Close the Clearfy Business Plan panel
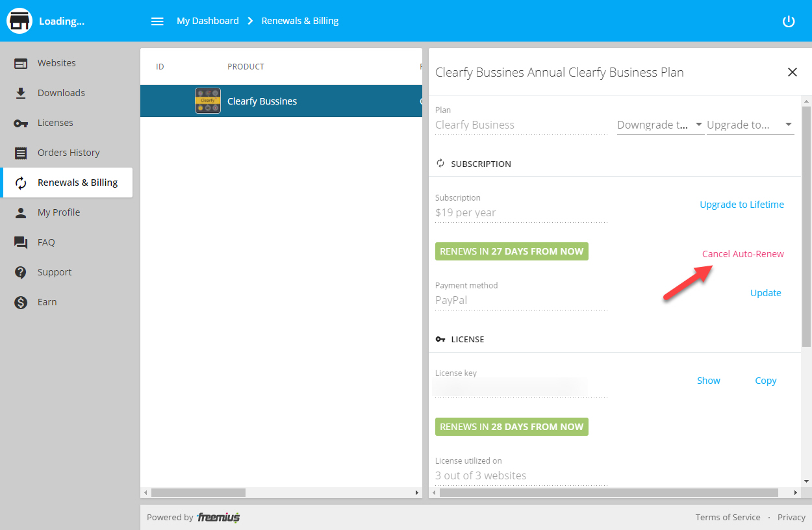 pyautogui.click(x=793, y=72)
